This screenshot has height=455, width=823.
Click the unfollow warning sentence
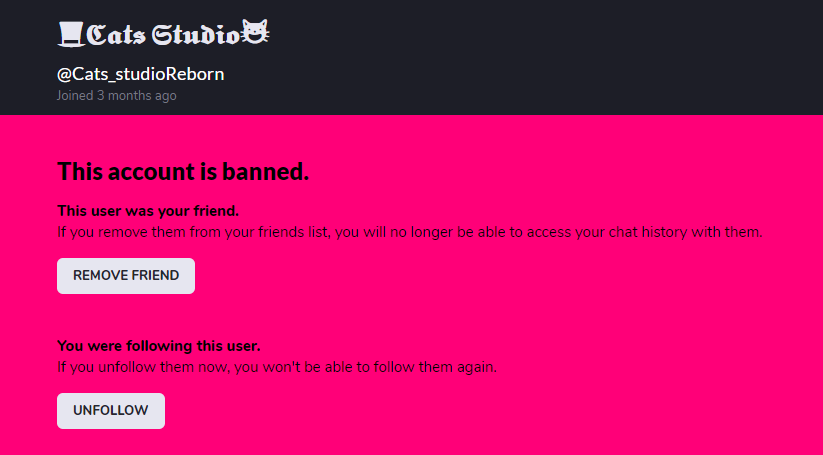(277, 367)
